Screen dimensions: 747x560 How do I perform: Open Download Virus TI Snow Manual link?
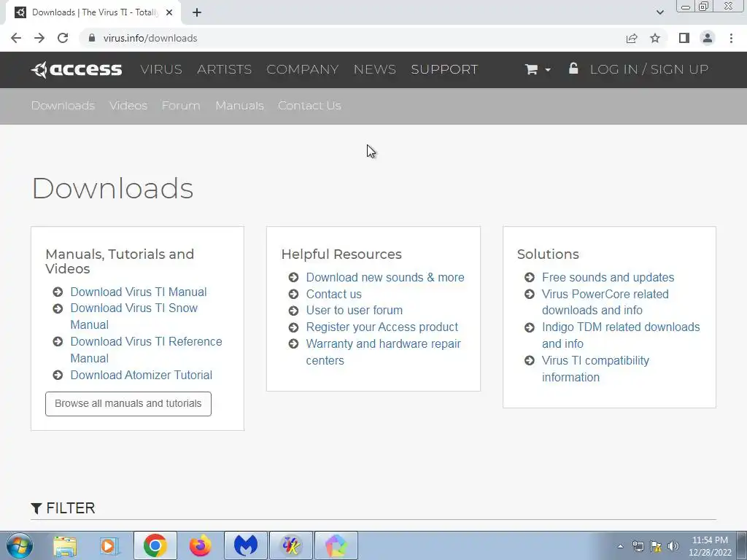pyautogui.click(x=134, y=316)
